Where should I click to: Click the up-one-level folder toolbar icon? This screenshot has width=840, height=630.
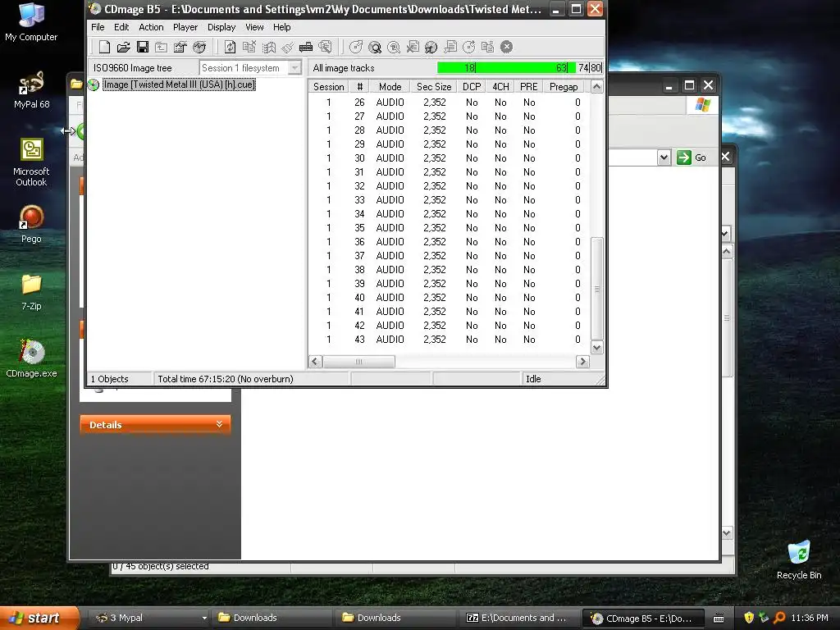pyautogui.click(x=162, y=47)
